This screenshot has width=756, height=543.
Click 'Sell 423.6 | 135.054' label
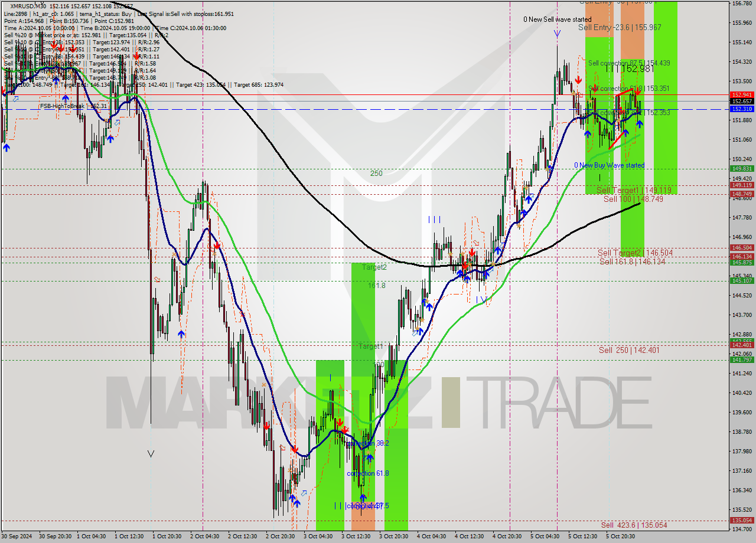click(634, 525)
